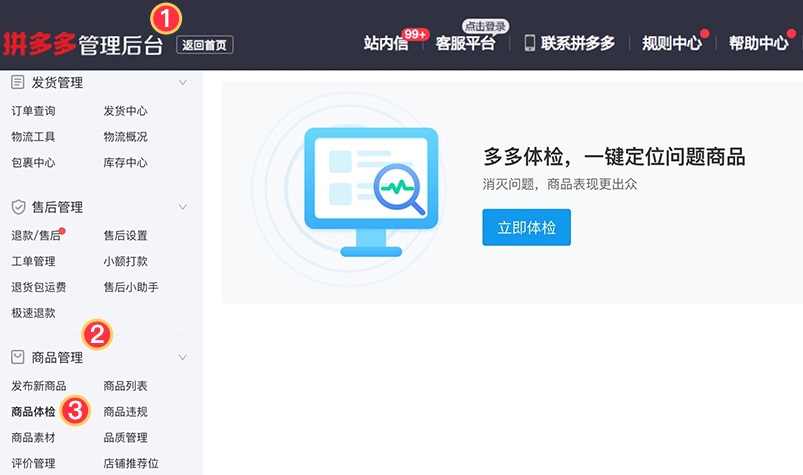Open 库存中心 in the sidebar
Viewport: 803px width, 475px height.
tap(125, 163)
